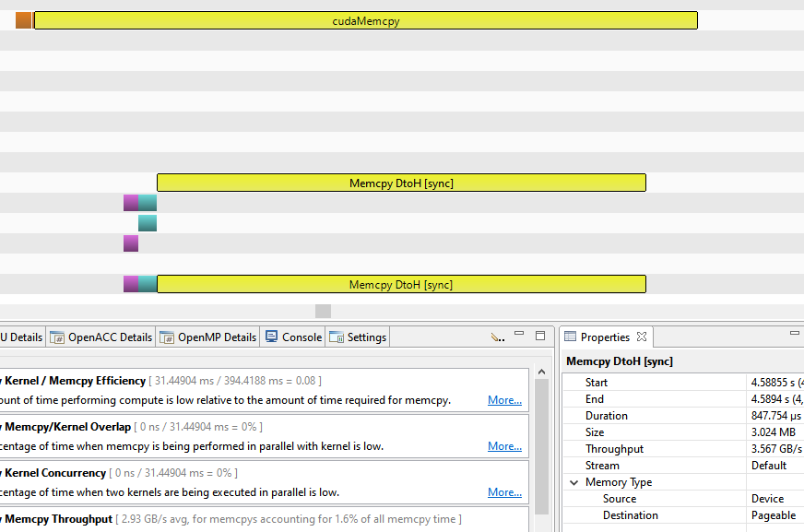This screenshot has height=532, width=804.
Task: Click the pencil icon in the analysis panel toolbar
Action: click(497, 337)
